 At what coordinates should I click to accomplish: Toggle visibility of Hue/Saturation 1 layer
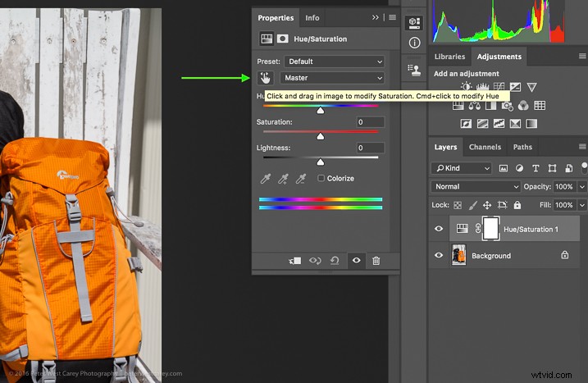[x=439, y=229]
